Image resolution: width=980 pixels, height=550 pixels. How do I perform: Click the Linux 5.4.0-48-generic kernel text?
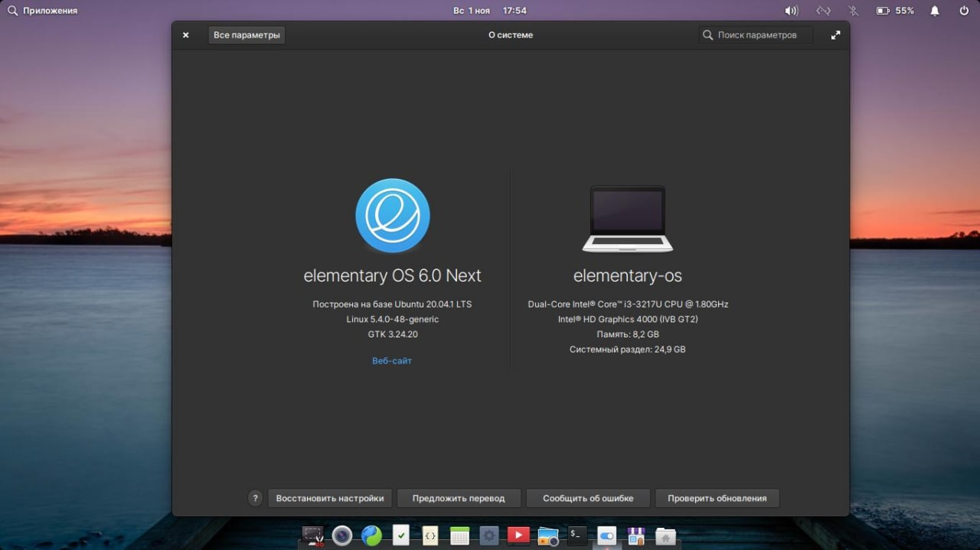(392, 319)
